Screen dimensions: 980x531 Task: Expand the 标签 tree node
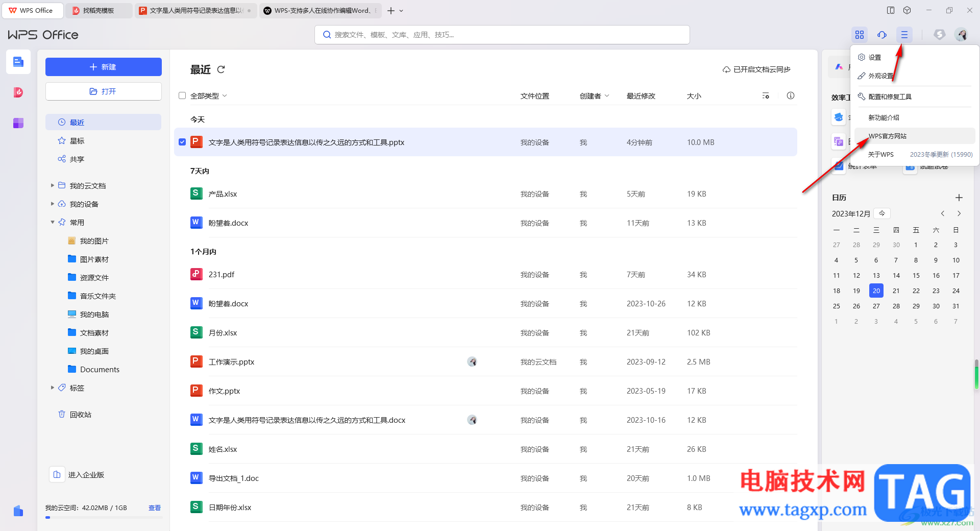click(52, 388)
